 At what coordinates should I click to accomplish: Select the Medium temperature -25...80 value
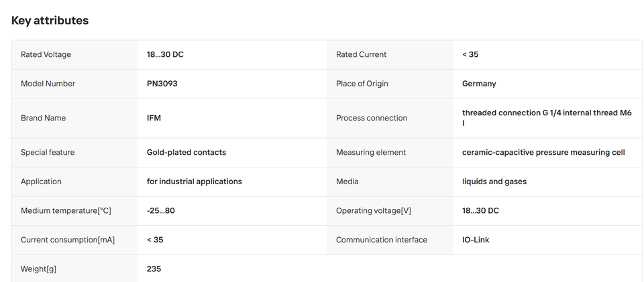160,211
